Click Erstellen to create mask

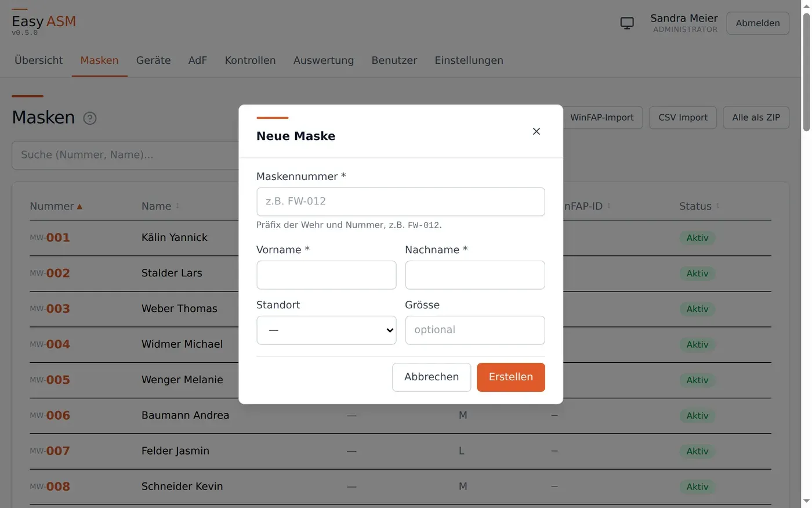[511, 377]
